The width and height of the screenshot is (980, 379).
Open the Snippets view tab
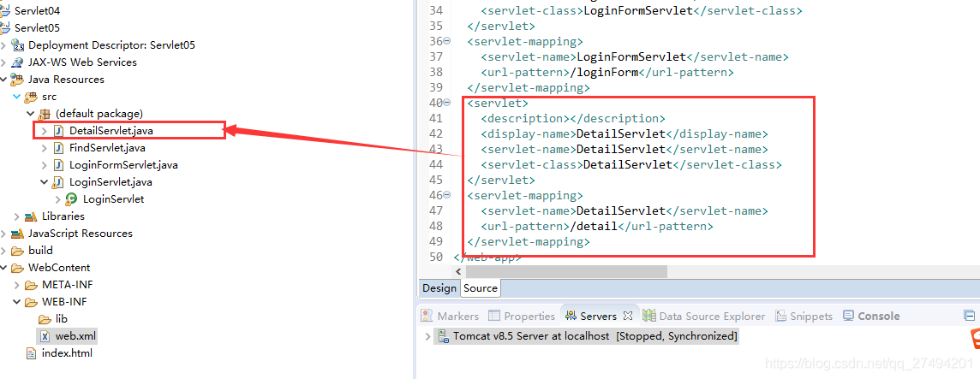click(x=804, y=316)
